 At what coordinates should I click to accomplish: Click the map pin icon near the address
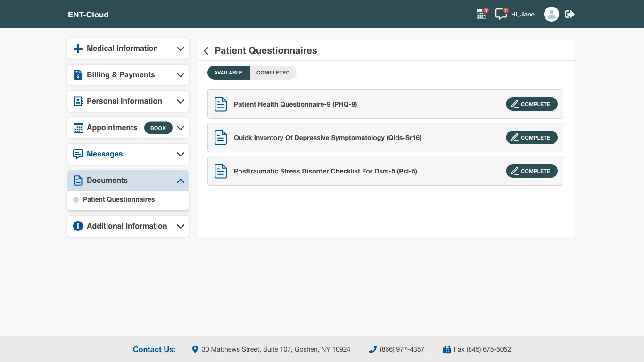point(195,349)
